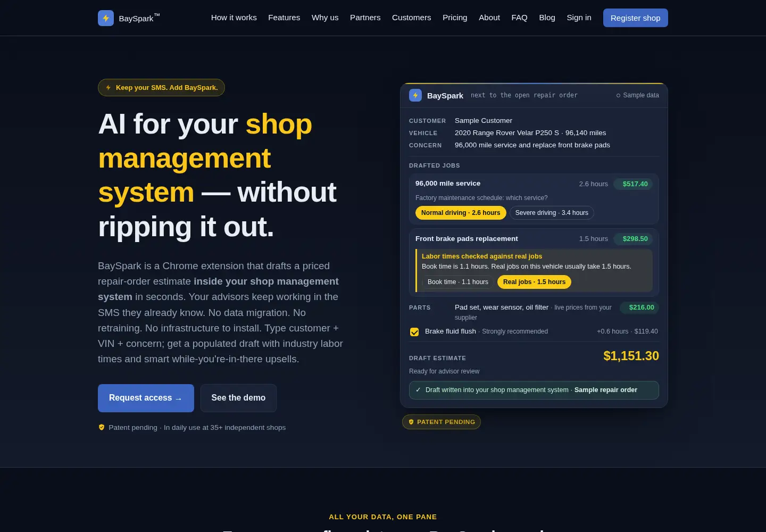The width and height of the screenshot is (766, 532).
Task: Click the BaySpark lightning icon in the demo card header
Action: (x=415, y=95)
